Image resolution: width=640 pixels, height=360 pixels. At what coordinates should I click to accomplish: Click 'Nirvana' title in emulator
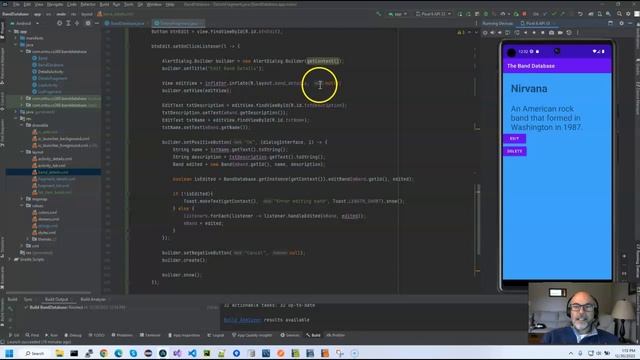(529, 89)
